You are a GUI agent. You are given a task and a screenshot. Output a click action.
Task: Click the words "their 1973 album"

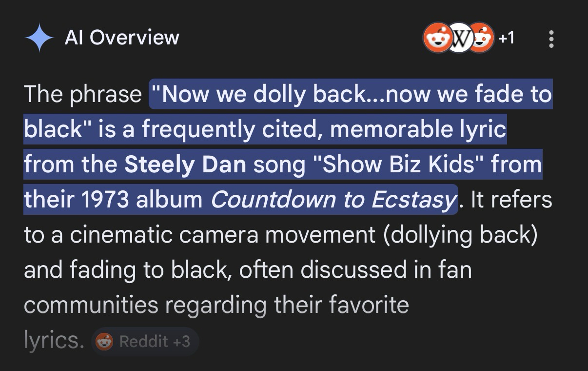click(x=113, y=200)
